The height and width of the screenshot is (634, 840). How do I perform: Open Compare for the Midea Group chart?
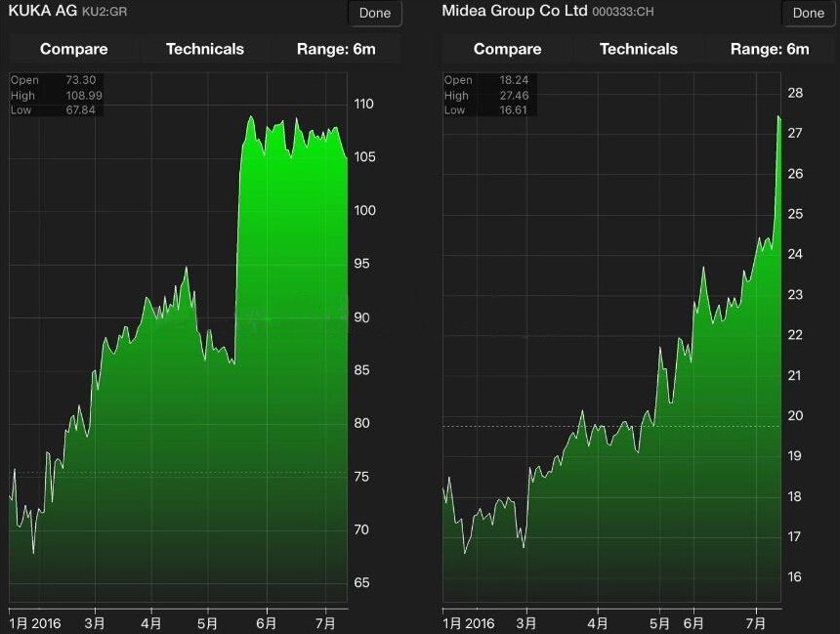[x=507, y=49]
